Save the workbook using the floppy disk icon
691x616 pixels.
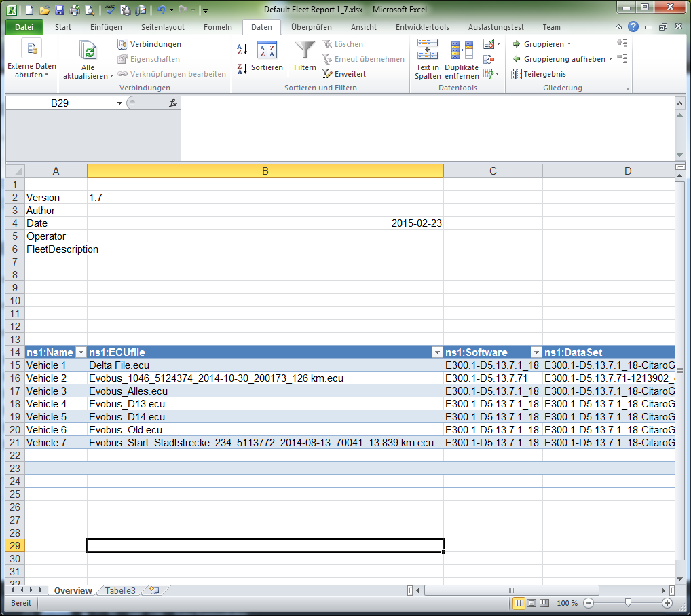60,10
